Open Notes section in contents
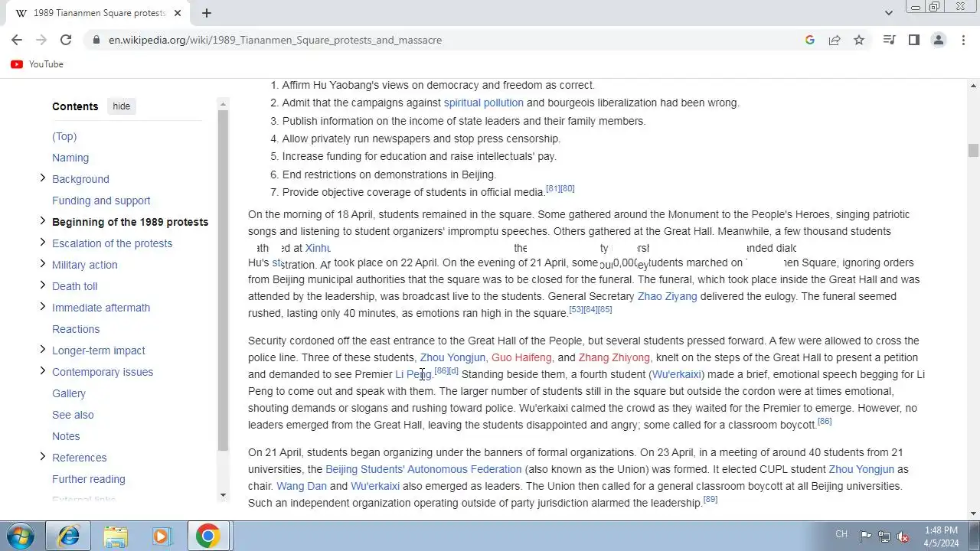The height and width of the screenshot is (551, 980). (66, 436)
